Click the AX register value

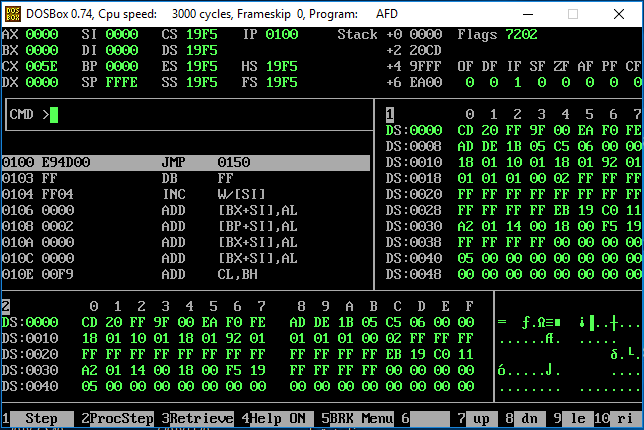42,34
